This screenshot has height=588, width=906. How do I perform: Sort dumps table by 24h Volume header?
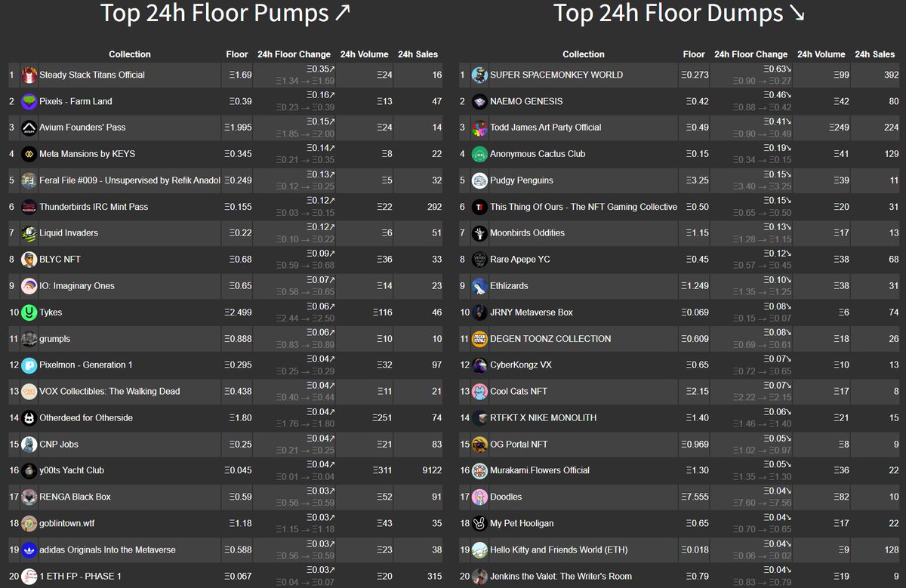tap(821, 54)
